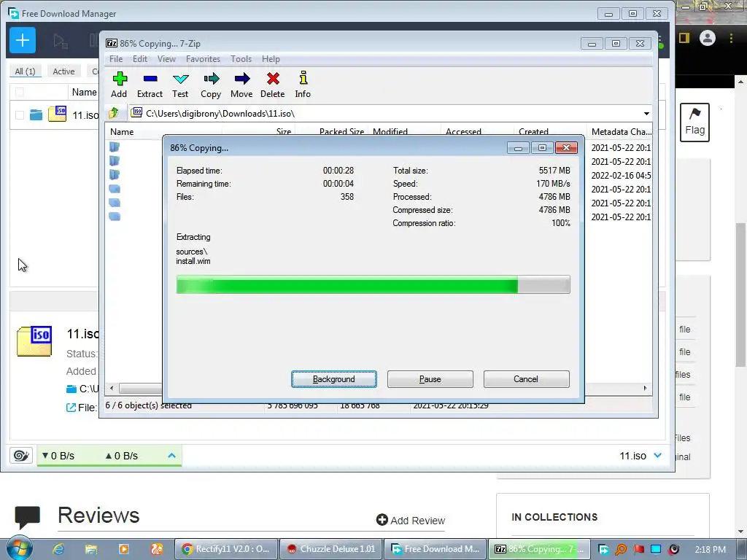
Task: Click the Extract icon in 7-Zip toolbar
Action: (150, 79)
